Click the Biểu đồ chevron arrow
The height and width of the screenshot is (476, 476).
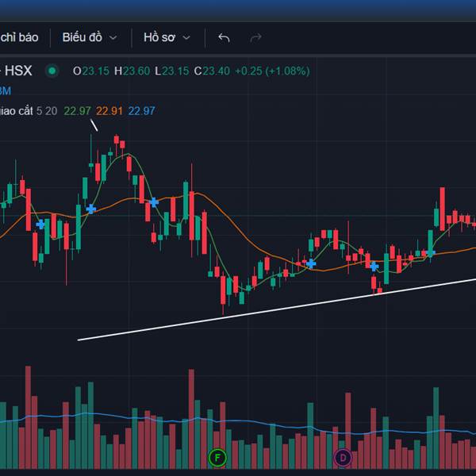pos(113,37)
